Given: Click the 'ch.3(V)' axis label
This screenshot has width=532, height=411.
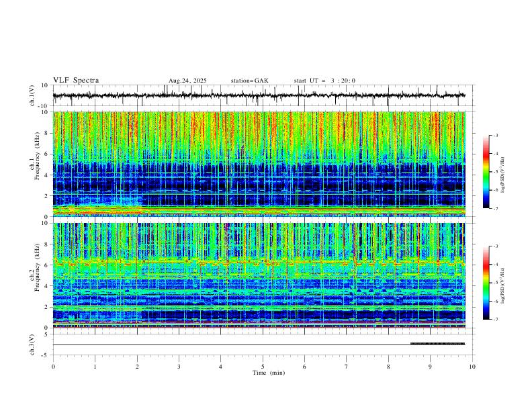Looking at the screenshot, I should [32, 345].
